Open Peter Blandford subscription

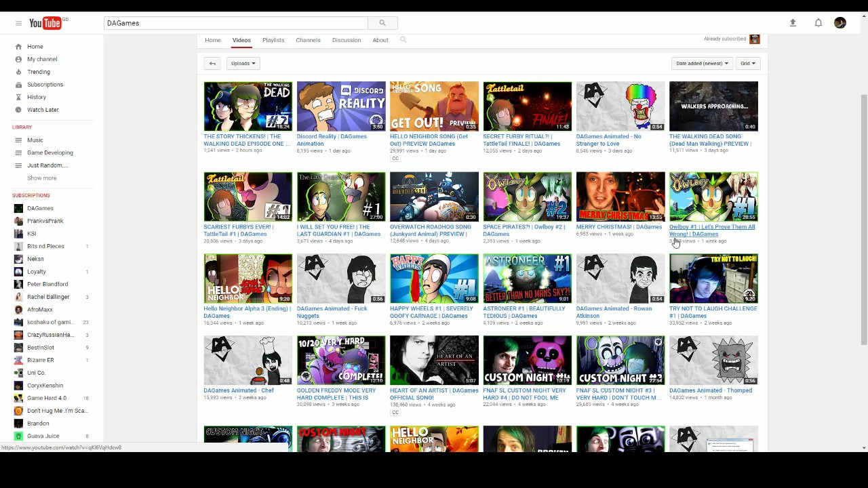47,284
